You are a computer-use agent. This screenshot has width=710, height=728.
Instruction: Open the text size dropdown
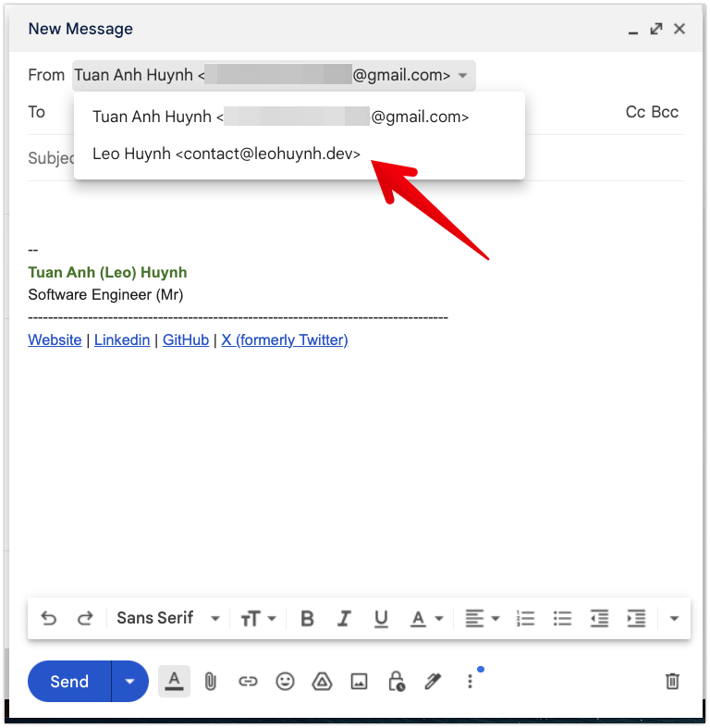click(x=258, y=619)
